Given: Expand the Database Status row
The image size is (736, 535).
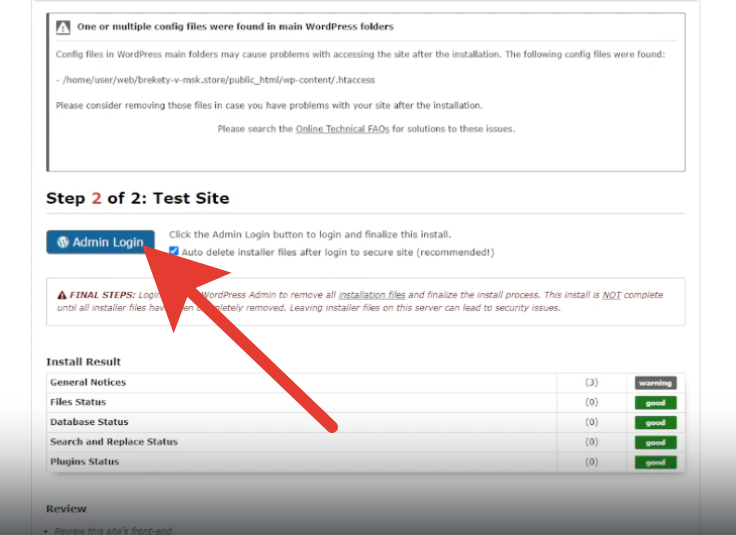Looking at the screenshot, I should pyautogui.click(x=89, y=423).
